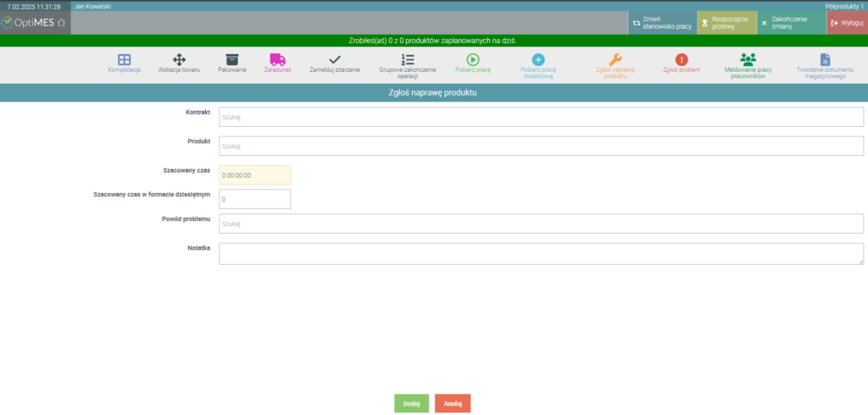The width and height of the screenshot is (868, 415).
Task: Open Grupowe zakończenie operacji list icon
Action: [x=408, y=59]
